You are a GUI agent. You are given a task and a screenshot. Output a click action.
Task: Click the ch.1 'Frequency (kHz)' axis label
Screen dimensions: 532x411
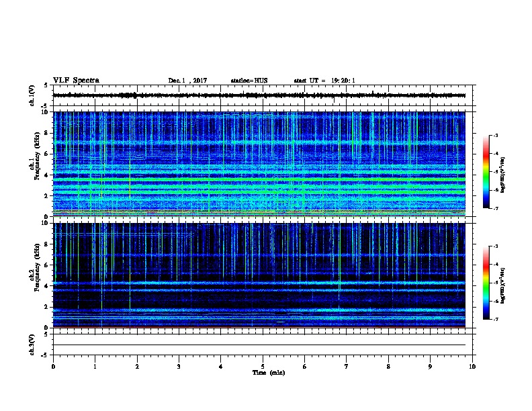coord(37,156)
